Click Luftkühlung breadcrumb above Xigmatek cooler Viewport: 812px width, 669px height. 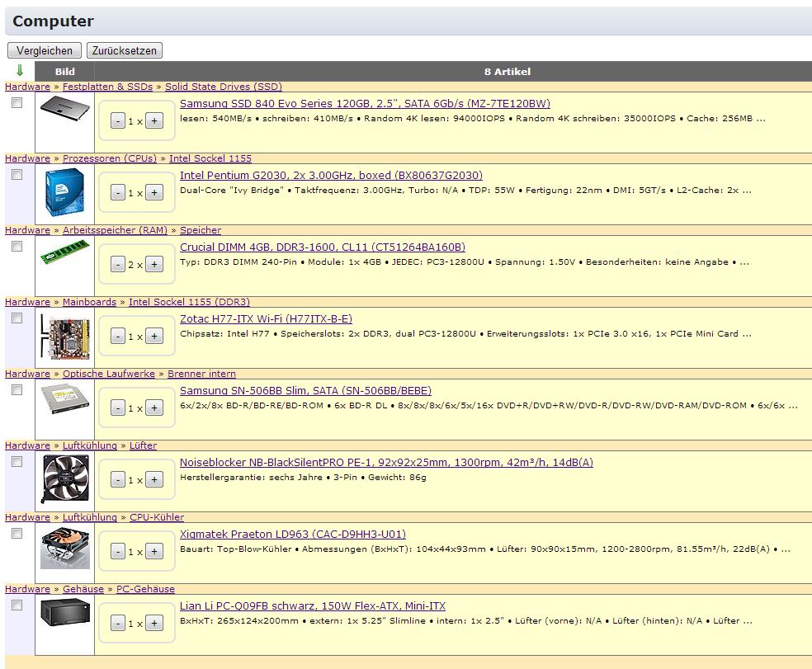point(90,517)
